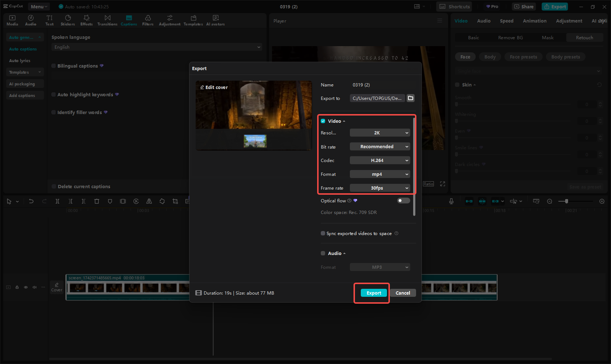Click the timeline zoom slider handle
The image size is (611, 364).
(x=566, y=201)
